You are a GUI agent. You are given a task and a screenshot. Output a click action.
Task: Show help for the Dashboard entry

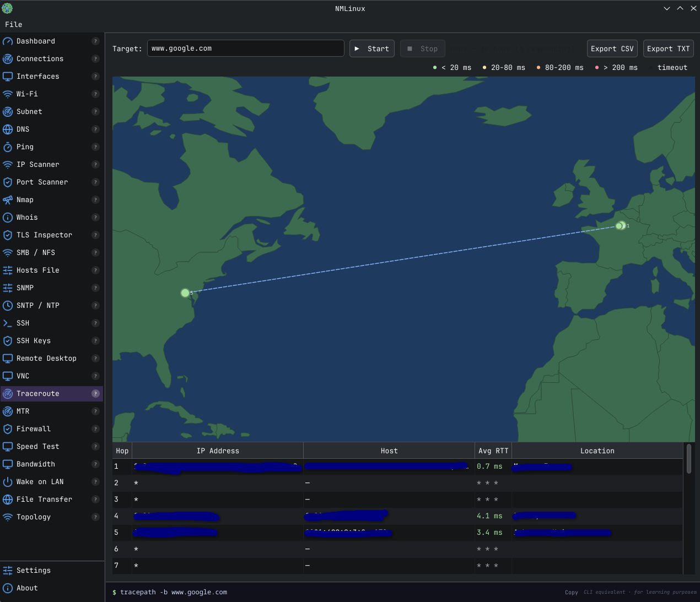point(95,41)
